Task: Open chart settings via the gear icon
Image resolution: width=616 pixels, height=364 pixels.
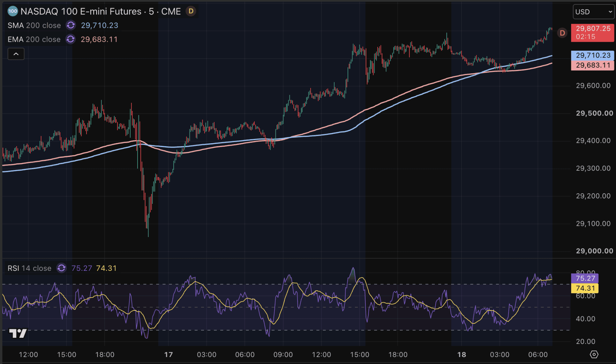Action: pyautogui.click(x=594, y=354)
